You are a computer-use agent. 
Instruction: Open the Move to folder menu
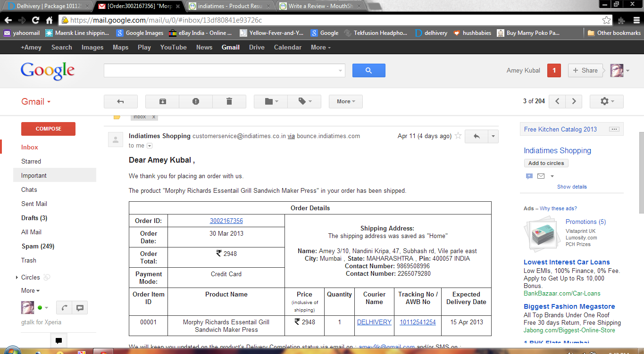tap(271, 101)
